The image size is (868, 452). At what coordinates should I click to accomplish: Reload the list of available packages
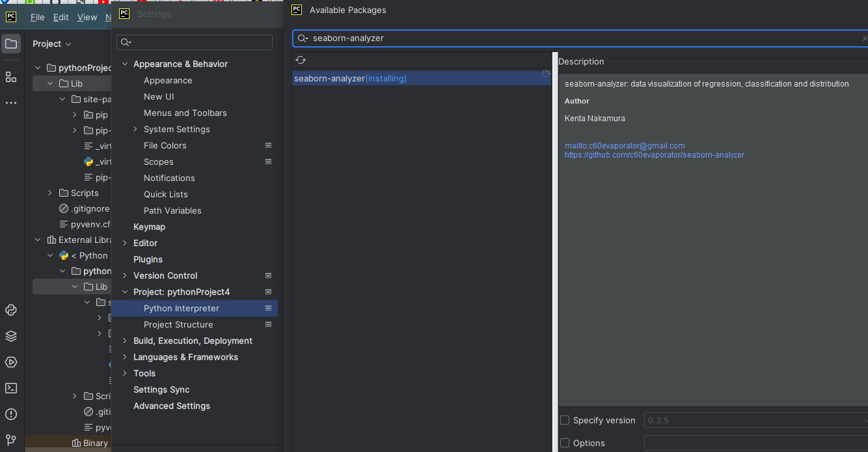click(x=301, y=60)
